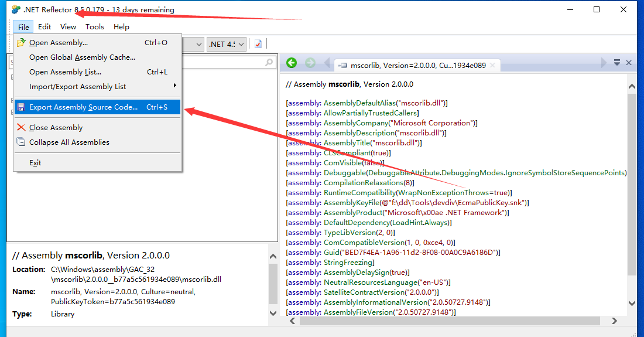Select Collapse All Assemblies

click(x=97, y=142)
